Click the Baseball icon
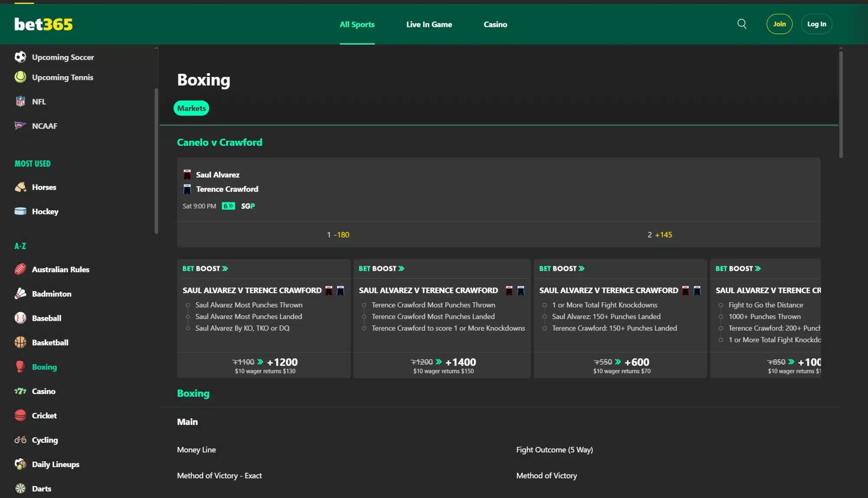The width and height of the screenshot is (868, 498). (x=20, y=318)
